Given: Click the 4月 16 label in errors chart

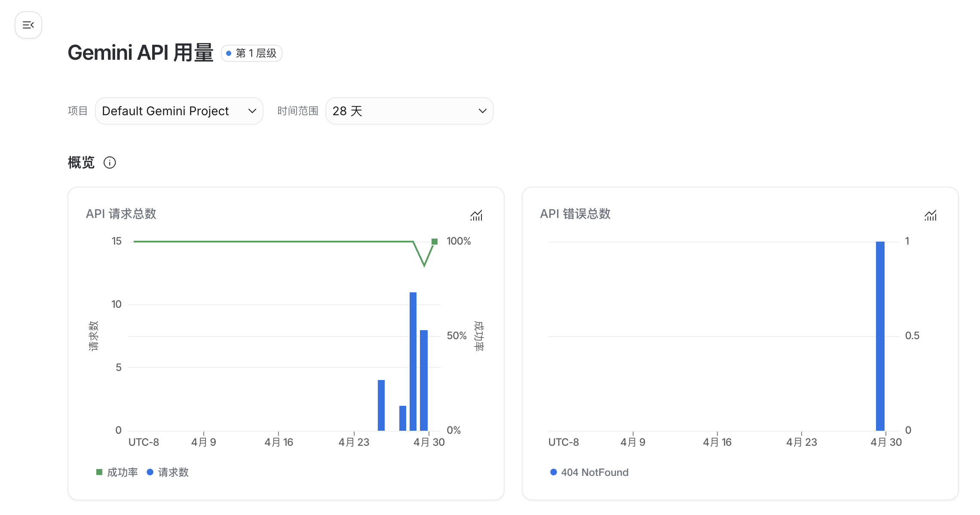Looking at the screenshot, I should (x=717, y=442).
